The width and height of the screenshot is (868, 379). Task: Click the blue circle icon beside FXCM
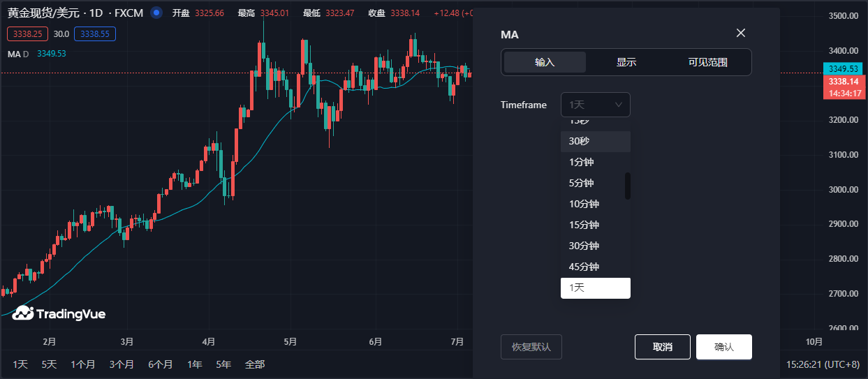coord(156,13)
